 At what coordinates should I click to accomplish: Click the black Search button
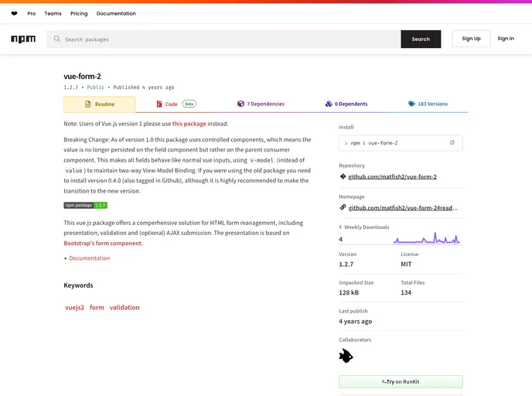(x=421, y=39)
